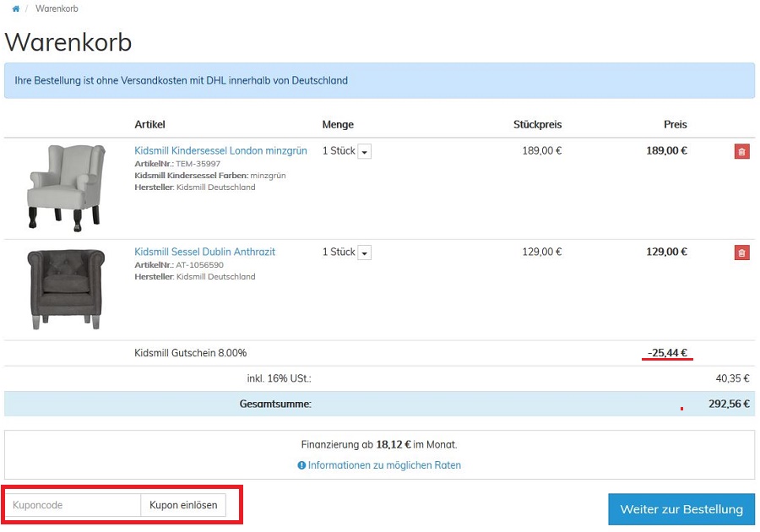The width and height of the screenshot is (760, 532).
Task: Click the Warenkorb page heading
Action: pyautogui.click(x=68, y=42)
